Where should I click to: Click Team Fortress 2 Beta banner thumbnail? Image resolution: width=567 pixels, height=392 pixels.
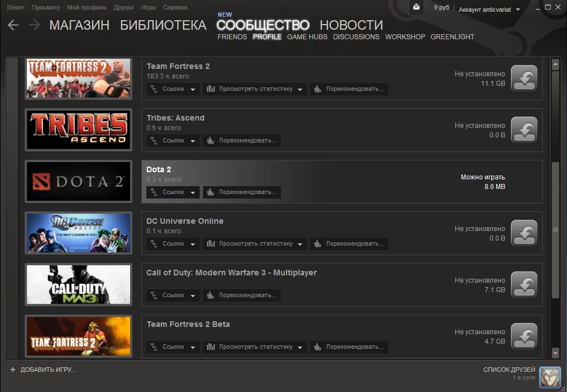pyautogui.click(x=79, y=336)
